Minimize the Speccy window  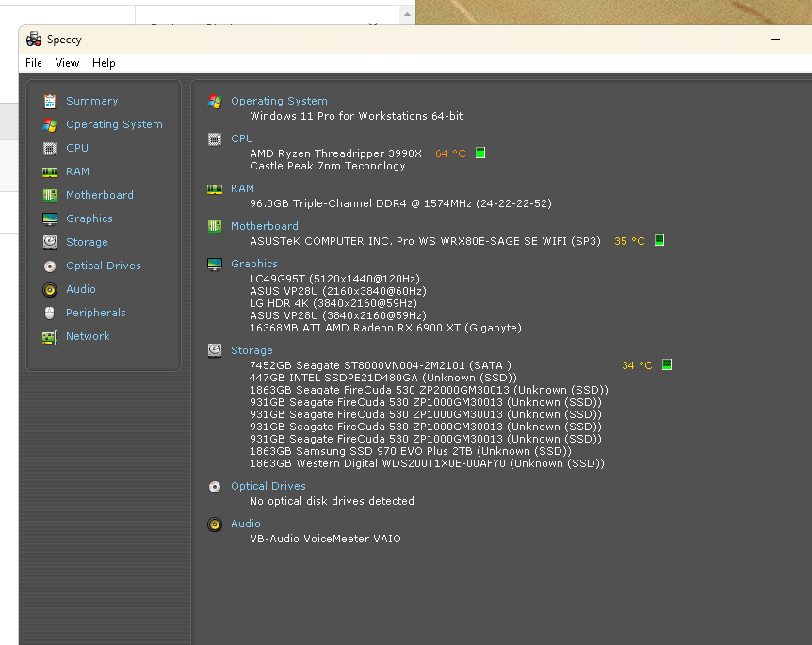tap(775, 40)
